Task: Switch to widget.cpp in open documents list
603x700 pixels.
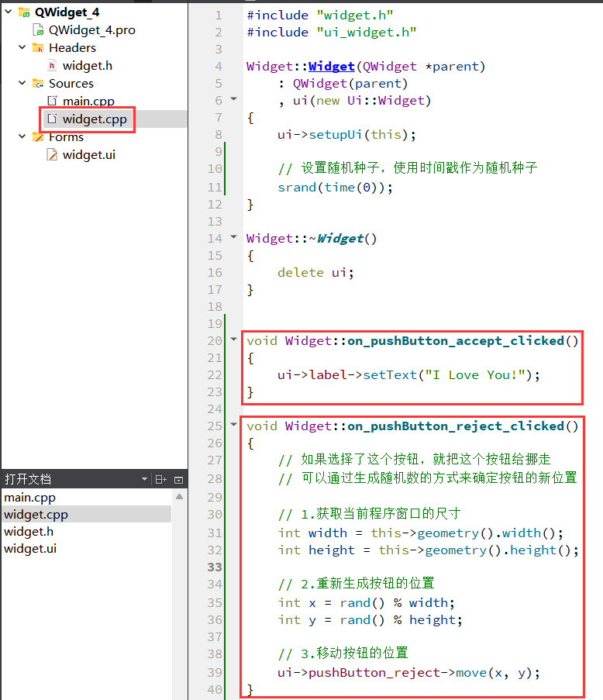Action: 86,514
